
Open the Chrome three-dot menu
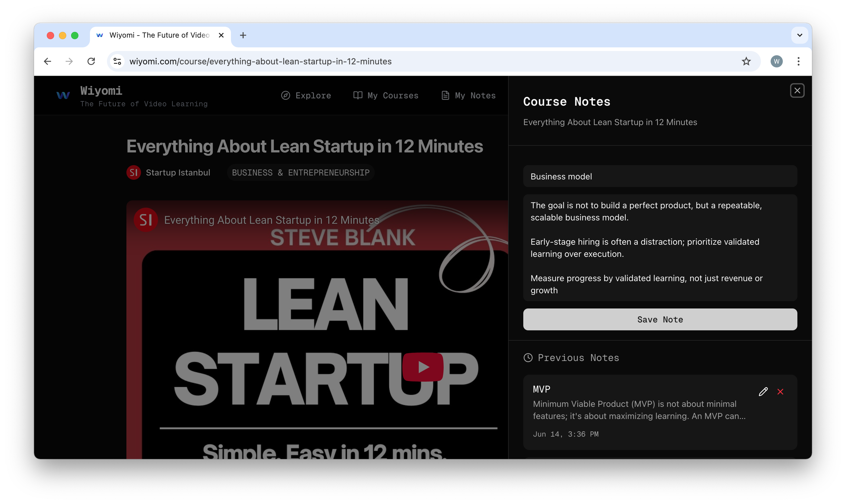(x=798, y=61)
